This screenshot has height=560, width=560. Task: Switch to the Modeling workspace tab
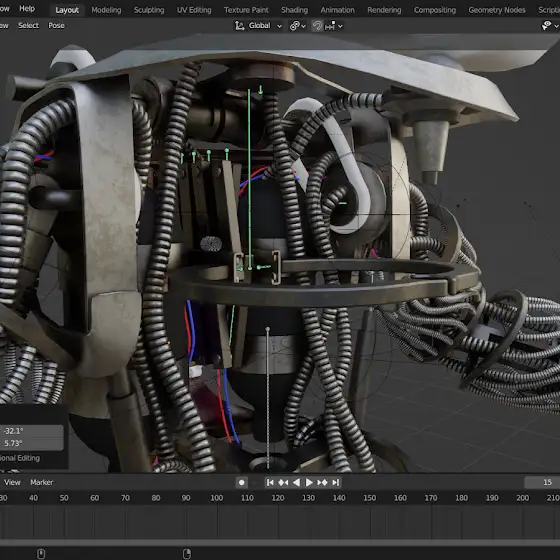pos(106,10)
